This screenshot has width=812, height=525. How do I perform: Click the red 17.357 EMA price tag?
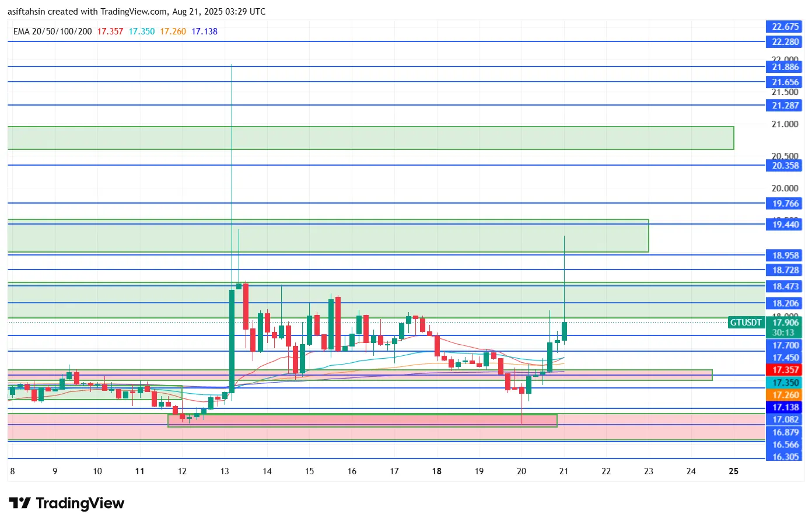pyautogui.click(x=785, y=370)
